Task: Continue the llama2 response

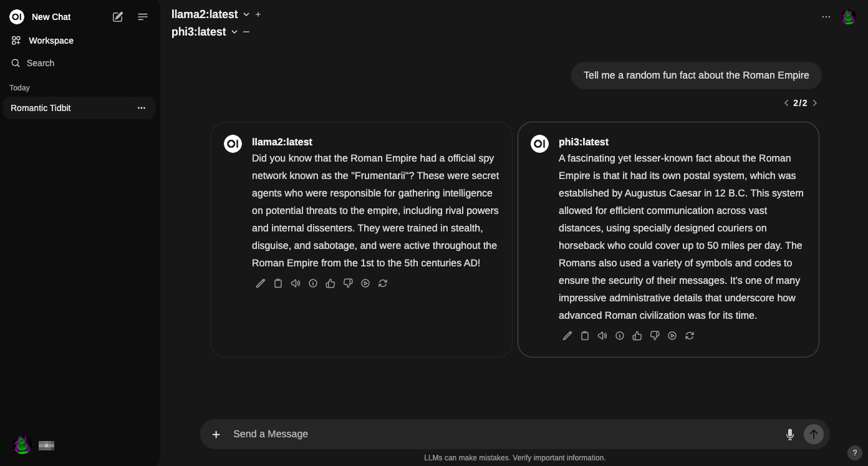Action: tap(365, 283)
